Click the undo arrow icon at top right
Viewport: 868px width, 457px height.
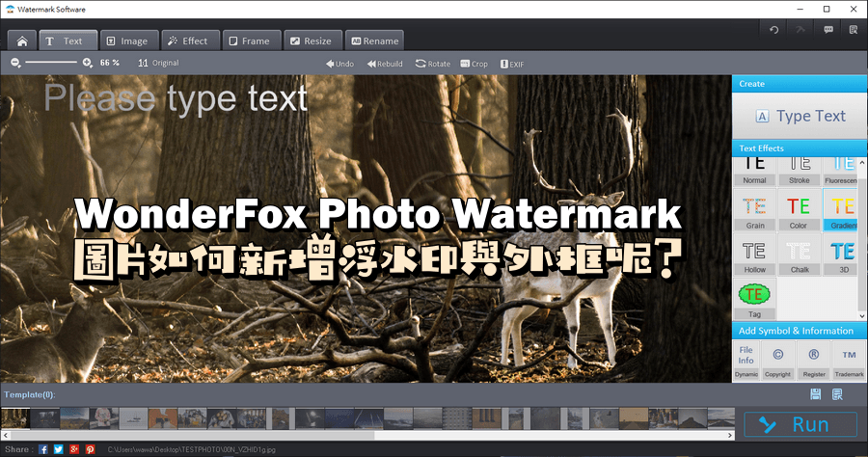click(x=773, y=30)
